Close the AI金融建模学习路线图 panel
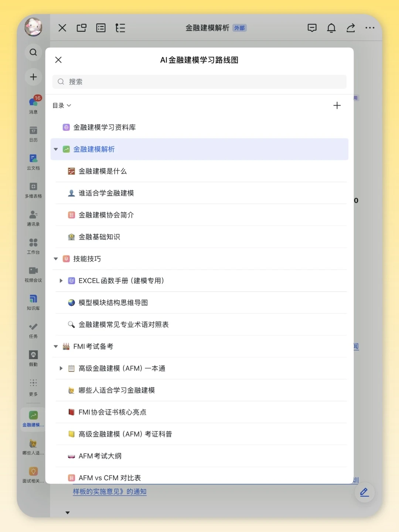 point(58,60)
